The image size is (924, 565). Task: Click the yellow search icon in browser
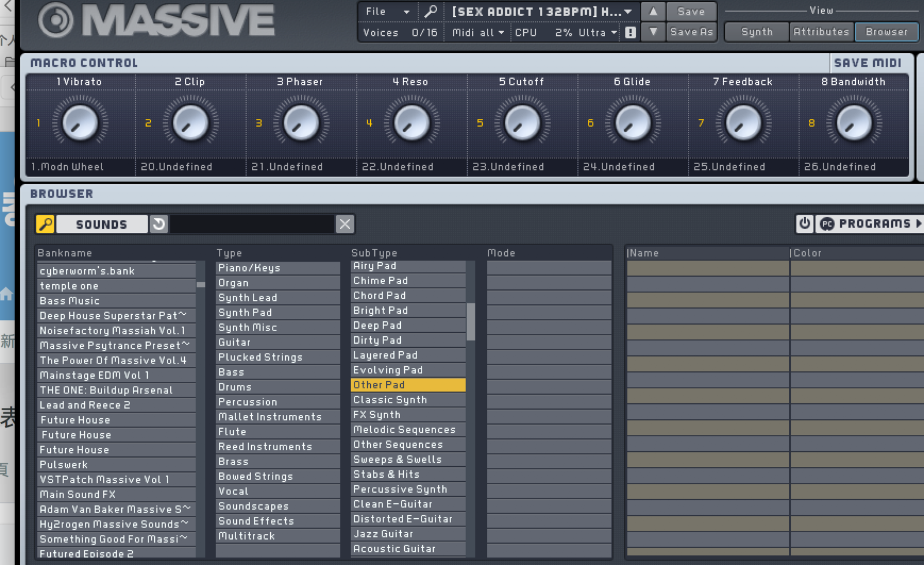point(46,224)
